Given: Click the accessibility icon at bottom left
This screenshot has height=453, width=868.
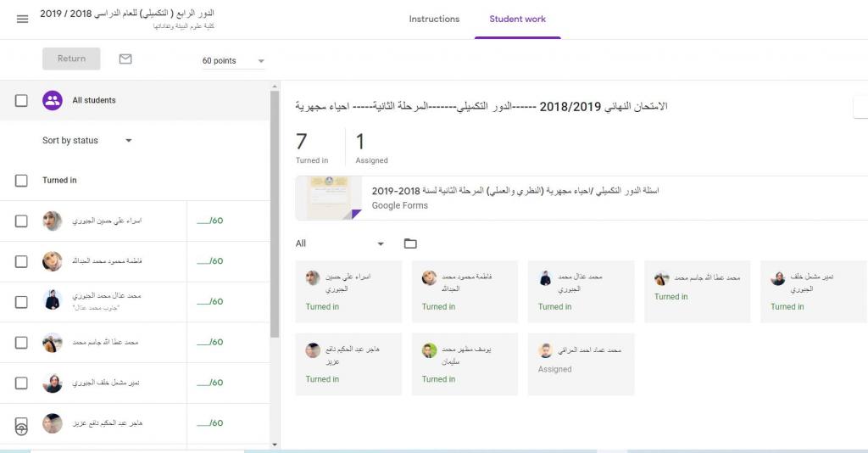Looking at the screenshot, I should click(x=21, y=428).
